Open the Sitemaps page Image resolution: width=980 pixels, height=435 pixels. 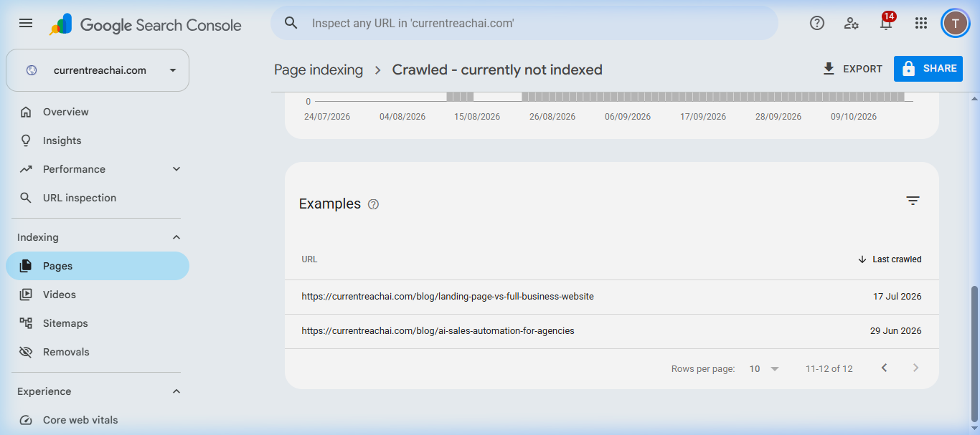[x=98, y=323]
